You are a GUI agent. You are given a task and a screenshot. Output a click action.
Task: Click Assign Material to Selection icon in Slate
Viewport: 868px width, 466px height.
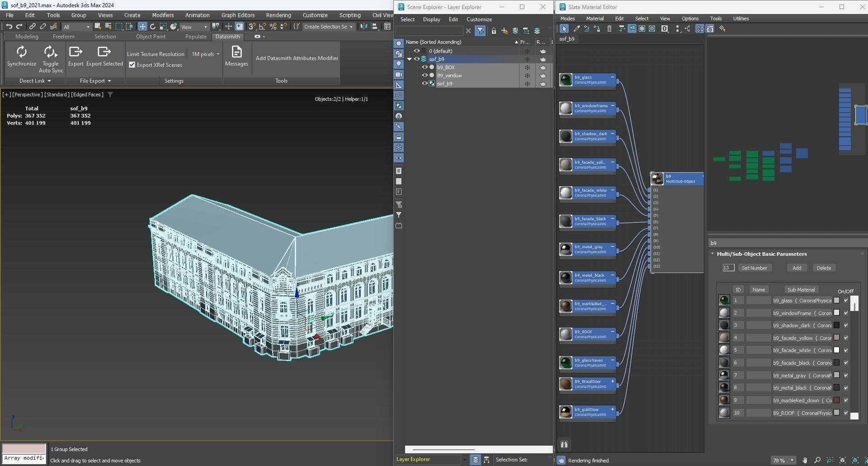tap(597, 28)
